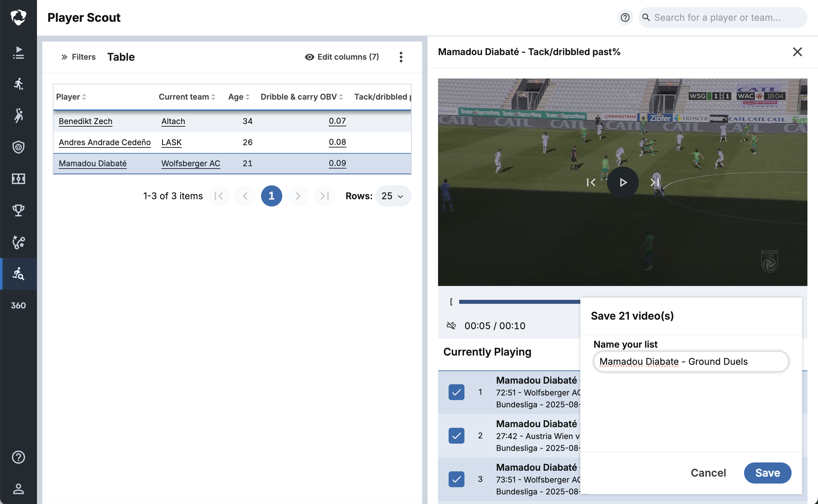This screenshot has height=504, width=818.
Task: Open the Rows 25 dropdown
Action: point(392,196)
